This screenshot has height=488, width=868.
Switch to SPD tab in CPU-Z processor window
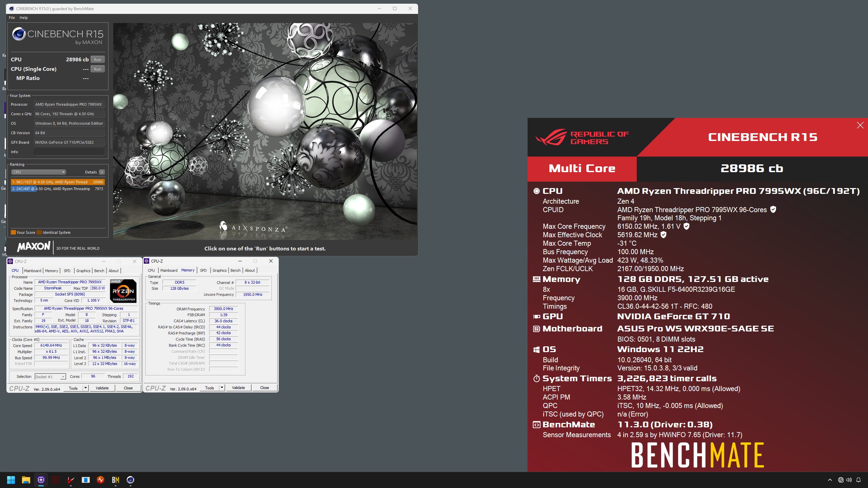pyautogui.click(x=67, y=271)
